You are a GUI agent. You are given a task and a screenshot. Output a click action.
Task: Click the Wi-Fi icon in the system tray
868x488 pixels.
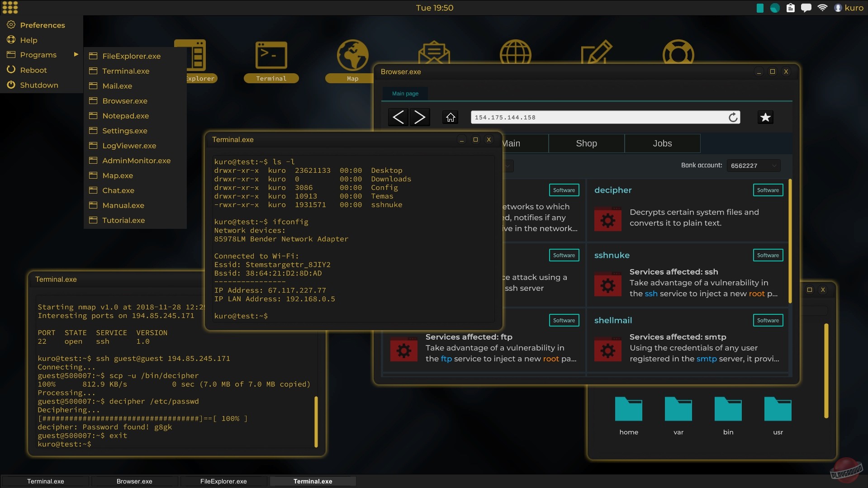click(x=822, y=7)
